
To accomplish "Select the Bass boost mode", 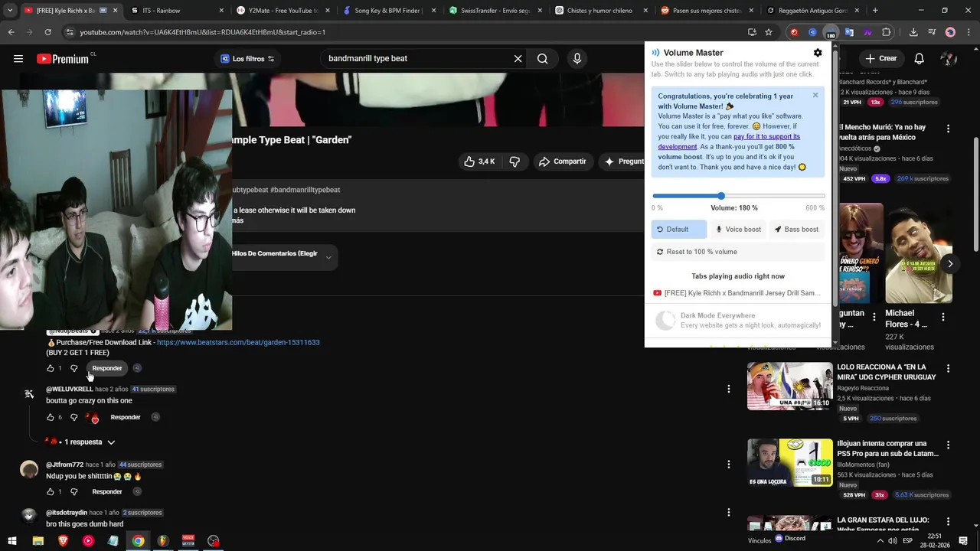I will (x=796, y=229).
